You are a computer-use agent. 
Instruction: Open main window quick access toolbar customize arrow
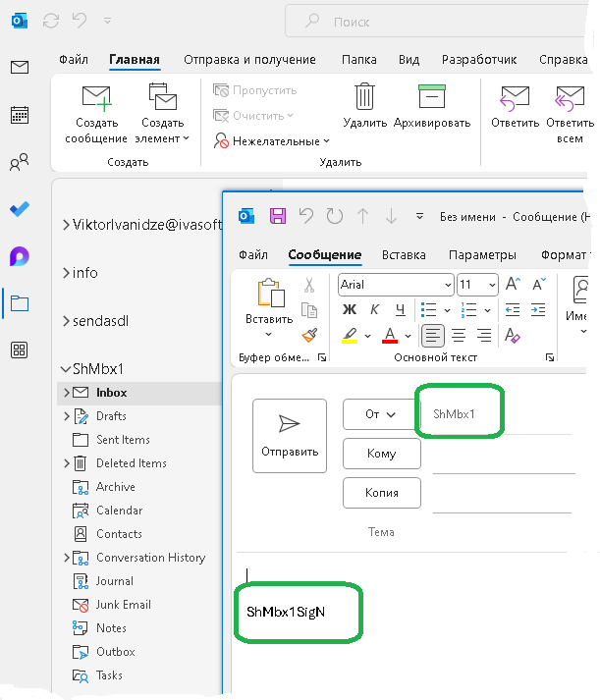tap(107, 21)
